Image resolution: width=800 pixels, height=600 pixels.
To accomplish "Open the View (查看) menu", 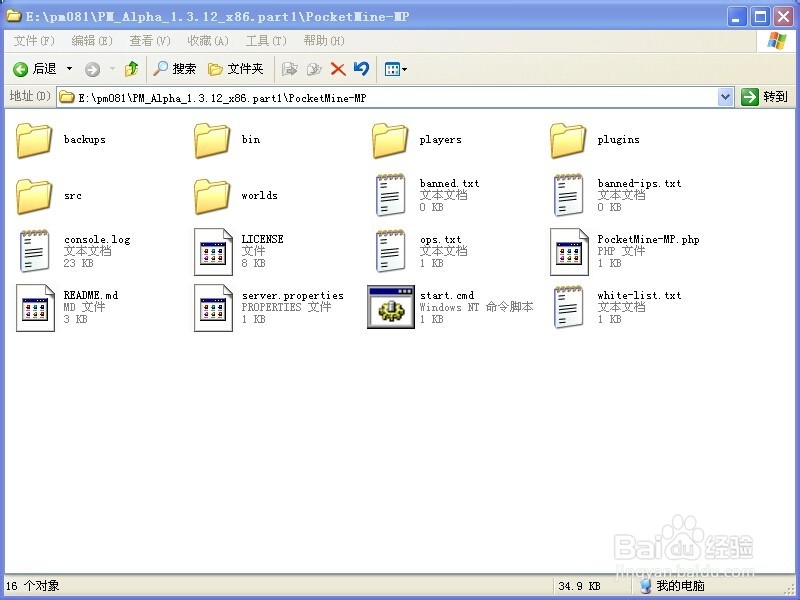I will coord(150,41).
